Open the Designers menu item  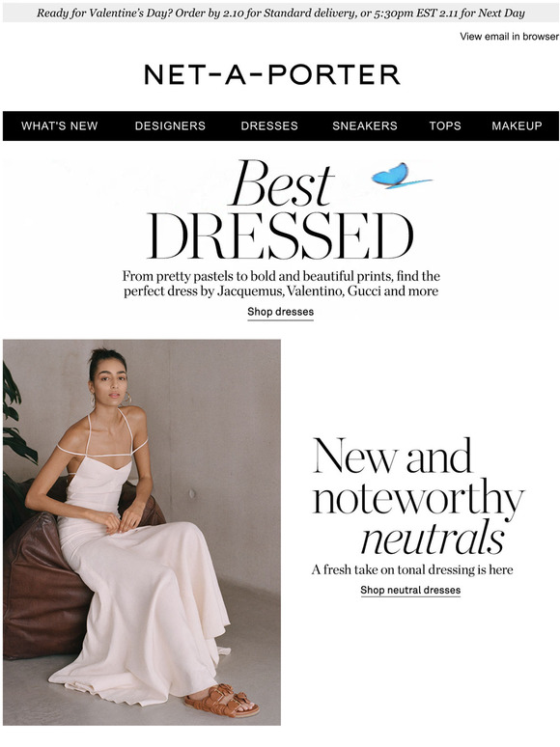pyautogui.click(x=170, y=125)
